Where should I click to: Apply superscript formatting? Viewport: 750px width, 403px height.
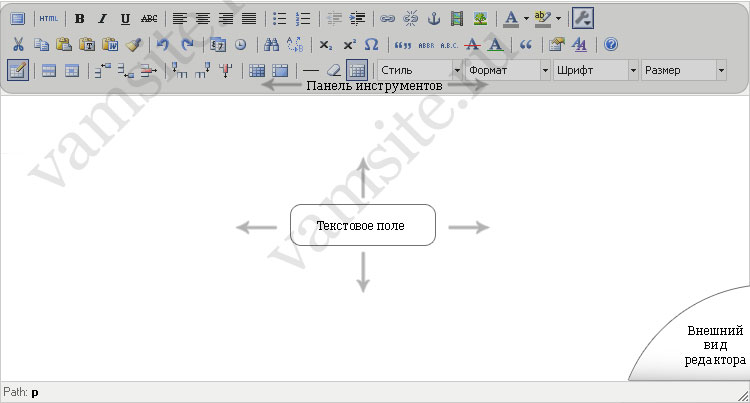pos(349,44)
